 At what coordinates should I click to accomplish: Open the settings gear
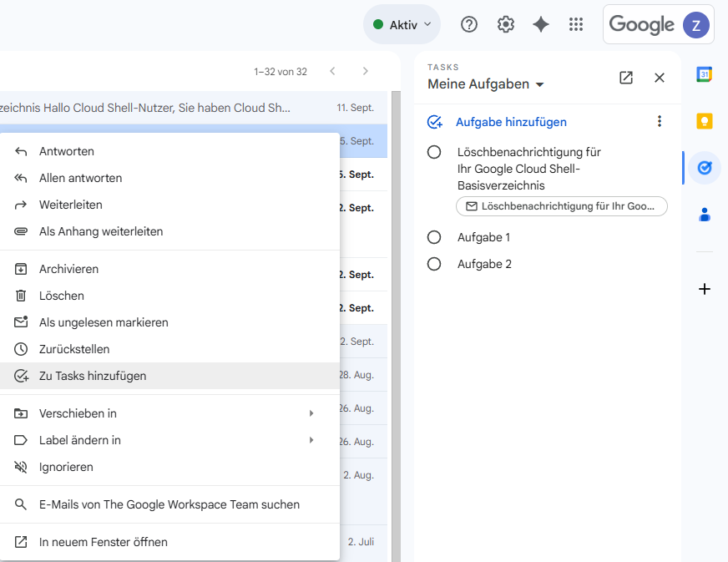(505, 24)
